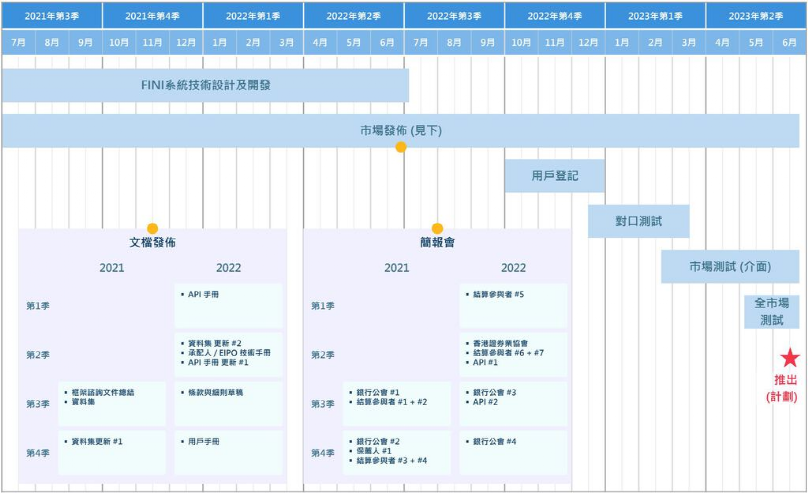This screenshot has height=493, width=808.
Task: Click '資料集' item below 框架諮詢文件總結
Action: click(x=83, y=402)
